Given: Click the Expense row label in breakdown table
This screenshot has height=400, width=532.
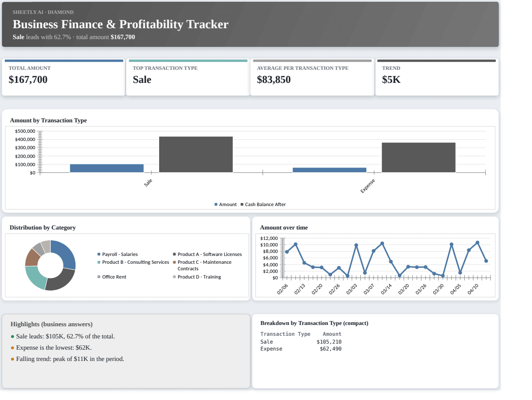Looking at the screenshot, I should pyautogui.click(x=271, y=349).
